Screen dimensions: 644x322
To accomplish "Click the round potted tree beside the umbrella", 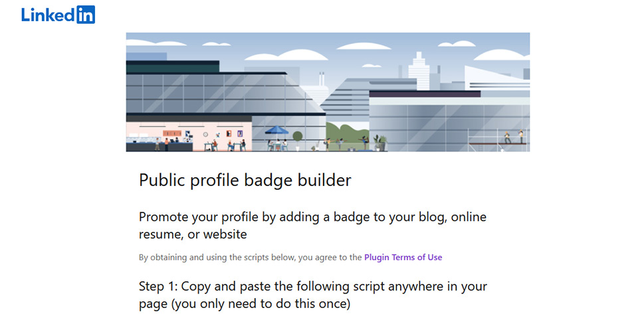I will [298, 140].
